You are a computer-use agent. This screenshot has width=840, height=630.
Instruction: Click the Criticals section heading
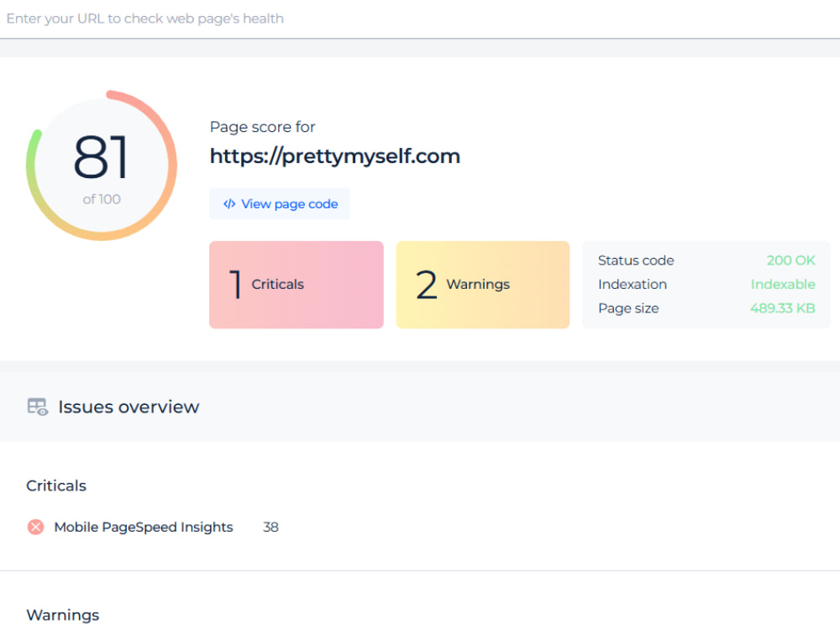point(56,486)
